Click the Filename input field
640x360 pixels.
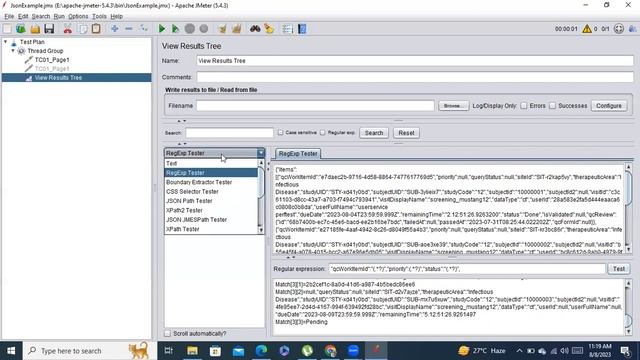tap(315, 106)
